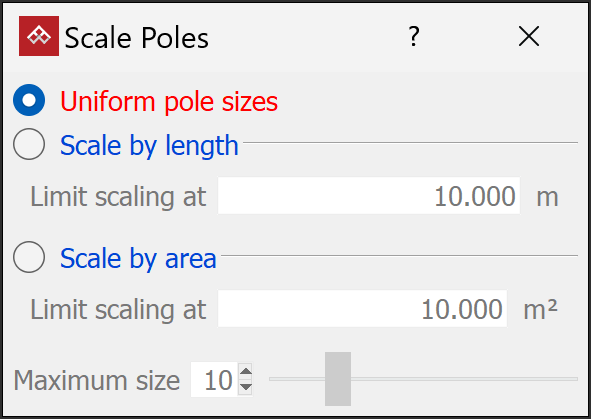Focus the area limit field in square meters
The image size is (591, 419).
(363, 309)
